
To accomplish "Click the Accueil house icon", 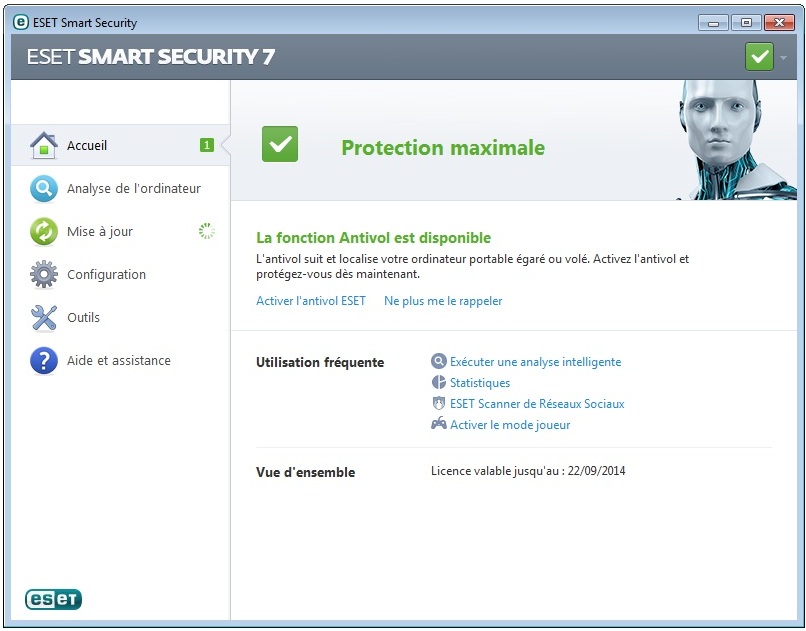I will click(x=44, y=145).
